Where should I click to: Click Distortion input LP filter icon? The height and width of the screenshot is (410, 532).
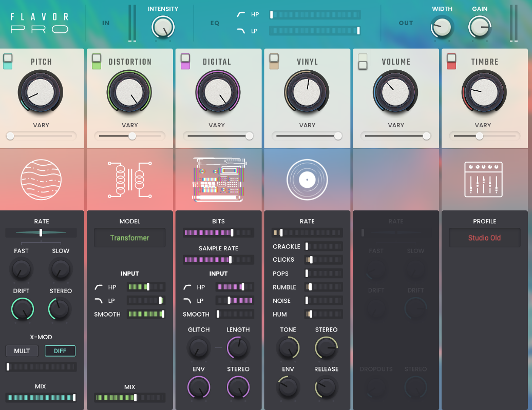[x=99, y=301]
